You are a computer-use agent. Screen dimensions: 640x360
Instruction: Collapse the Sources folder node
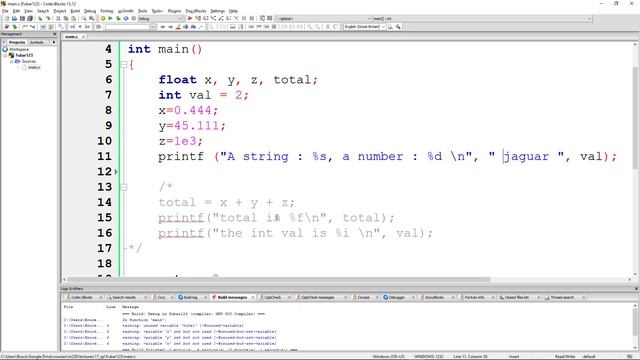(11, 61)
